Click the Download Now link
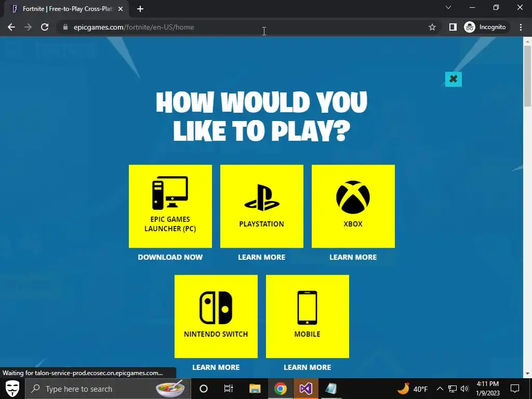Image resolution: width=532 pixels, height=399 pixels. [170, 257]
